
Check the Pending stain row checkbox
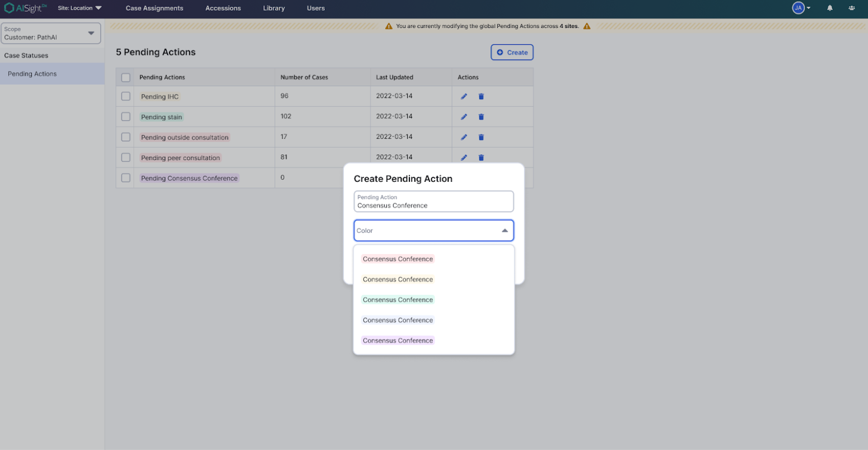(x=125, y=116)
